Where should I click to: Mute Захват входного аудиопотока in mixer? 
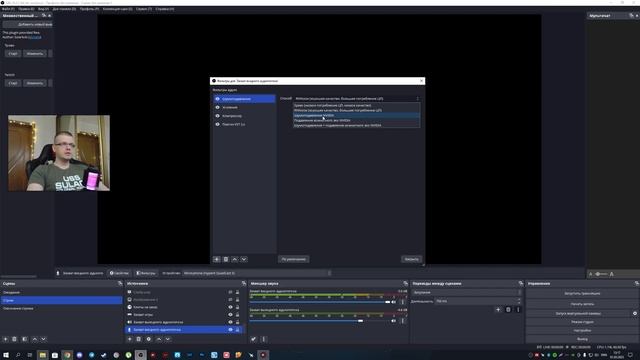[393, 302]
